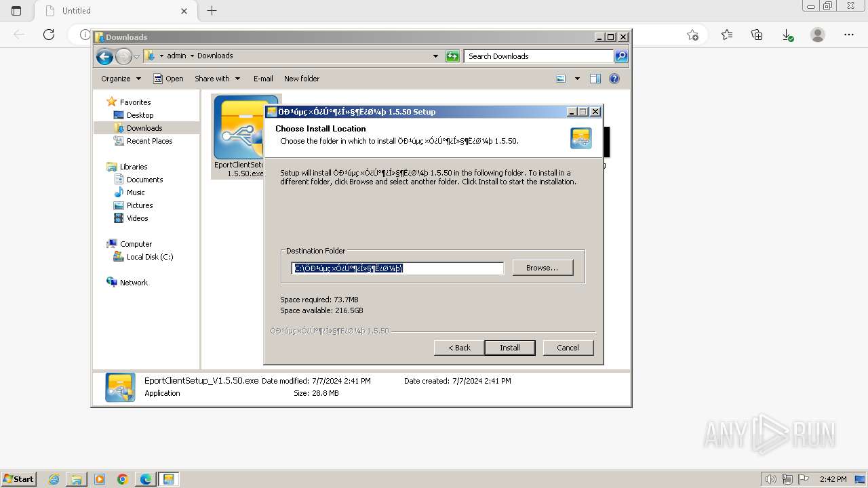Change view using the views icon
Screen dimensions: 868x488
pyautogui.click(x=561, y=79)
